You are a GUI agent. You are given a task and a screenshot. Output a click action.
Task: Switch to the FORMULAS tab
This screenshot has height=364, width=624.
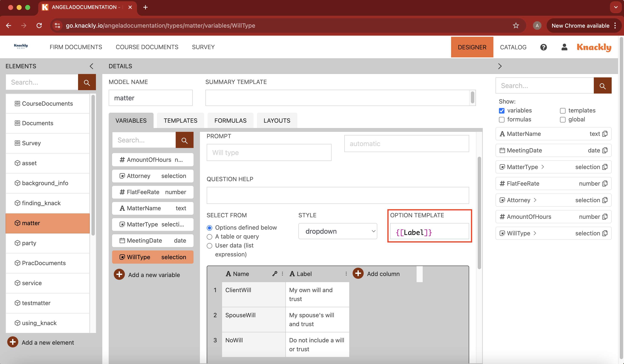pos(230,120)
